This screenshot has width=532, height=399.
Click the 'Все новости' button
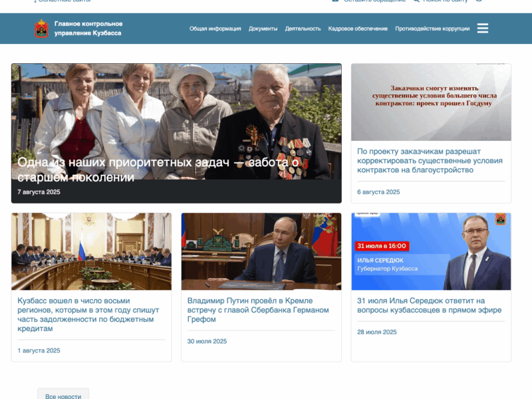[63, 395]
